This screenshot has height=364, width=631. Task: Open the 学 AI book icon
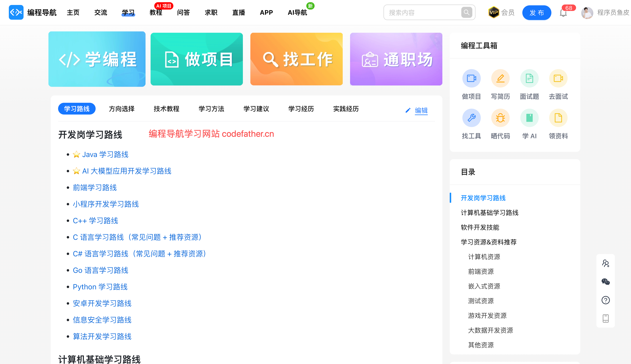[529, 118]
